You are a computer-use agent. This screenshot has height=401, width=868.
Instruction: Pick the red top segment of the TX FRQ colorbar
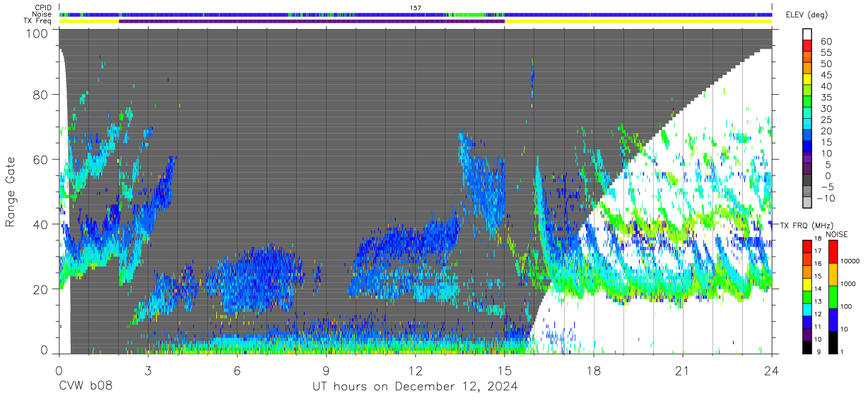click(x=808, y=247)
